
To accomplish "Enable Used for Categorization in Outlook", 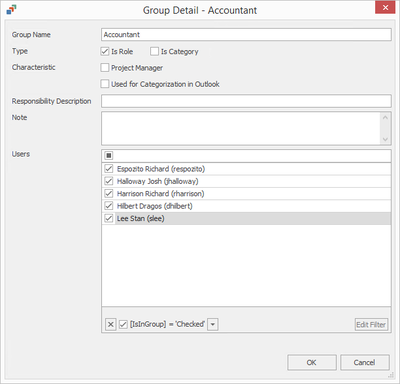I will tap(105, 84).
